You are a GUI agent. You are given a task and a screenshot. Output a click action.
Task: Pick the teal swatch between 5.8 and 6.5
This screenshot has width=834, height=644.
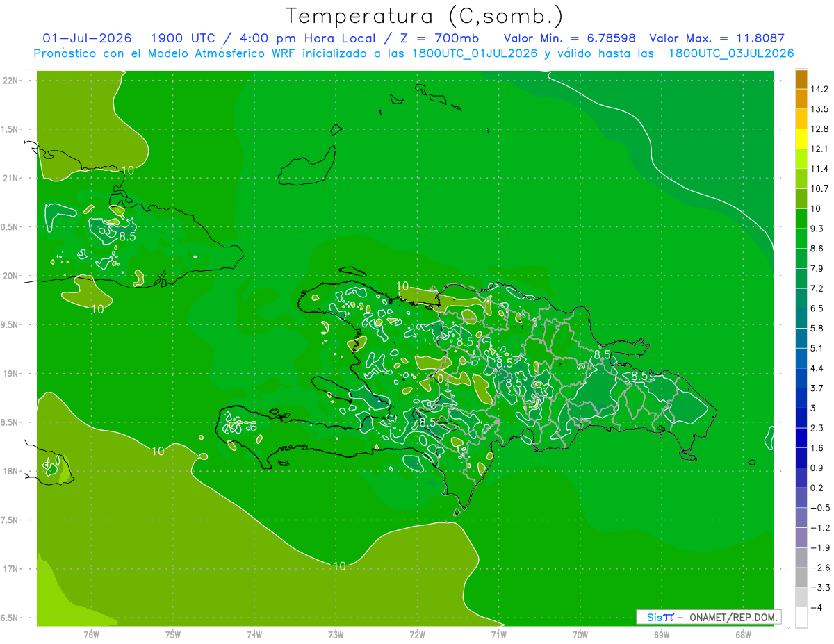[801, 318]
